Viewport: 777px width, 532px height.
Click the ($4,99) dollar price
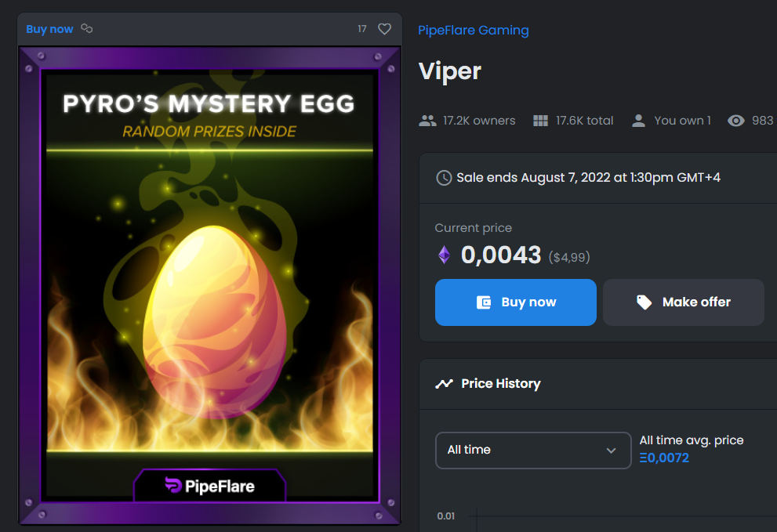pyautogui.click(x=569, y=257)
